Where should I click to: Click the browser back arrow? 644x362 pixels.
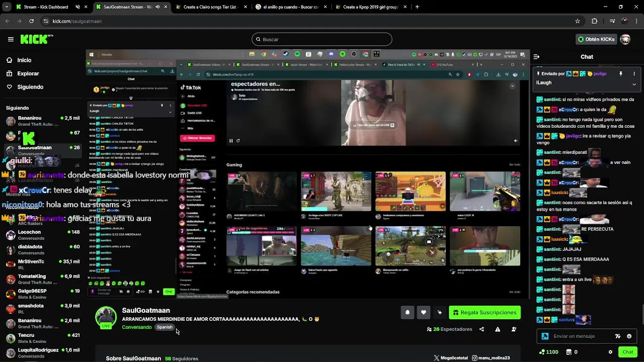tap(8, 21)
